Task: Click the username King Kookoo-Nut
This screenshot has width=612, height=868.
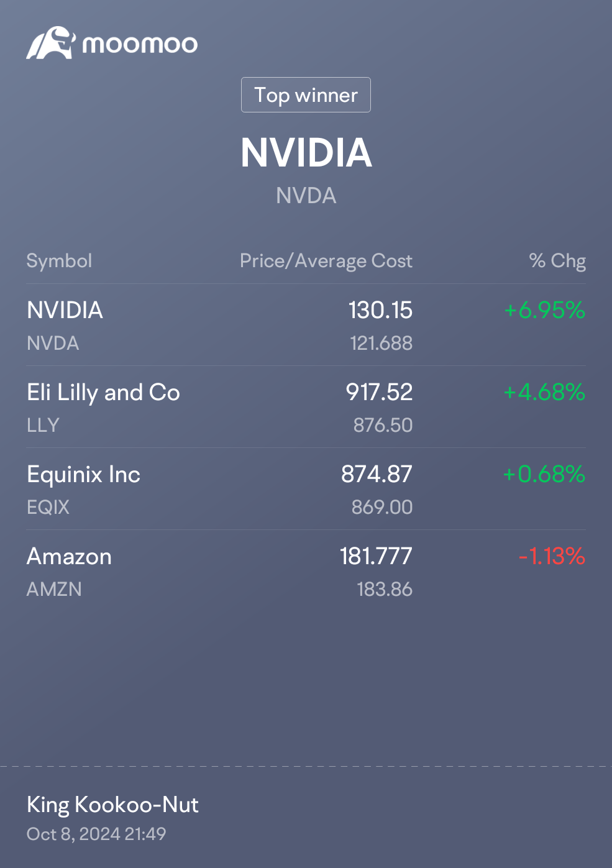Action: click(x=112, y=805)
